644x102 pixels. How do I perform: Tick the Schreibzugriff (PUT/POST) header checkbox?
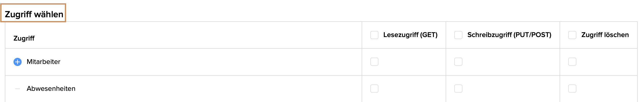(458, 35)
